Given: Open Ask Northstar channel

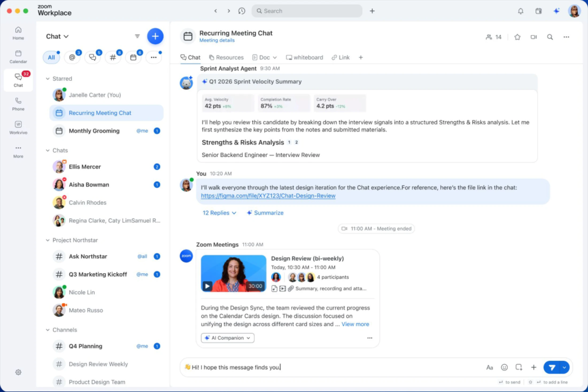Looking at the screenshot, I should pos(106,257).
